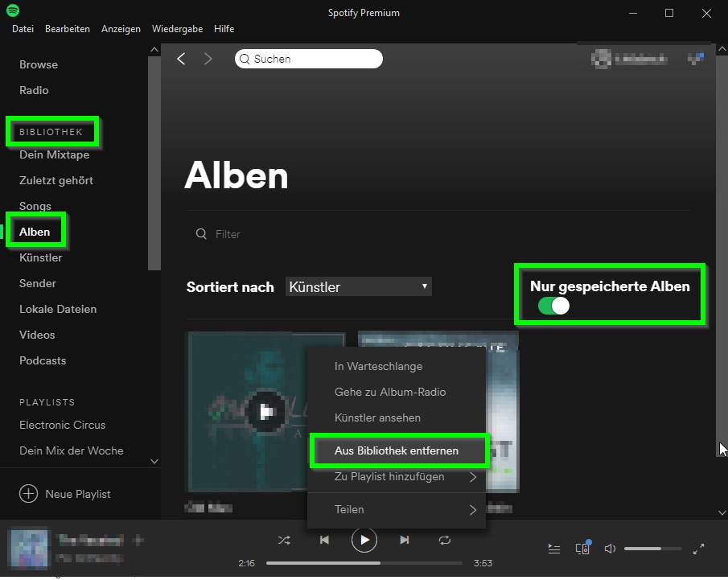This screenshot has height=580, width=728.
Task: Click the blurred user avatar
Action: click(601, 59)
